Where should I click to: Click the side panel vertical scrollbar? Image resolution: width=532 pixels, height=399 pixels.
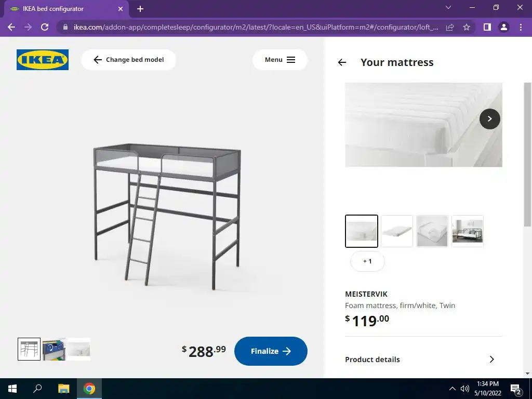coord(527,154)
